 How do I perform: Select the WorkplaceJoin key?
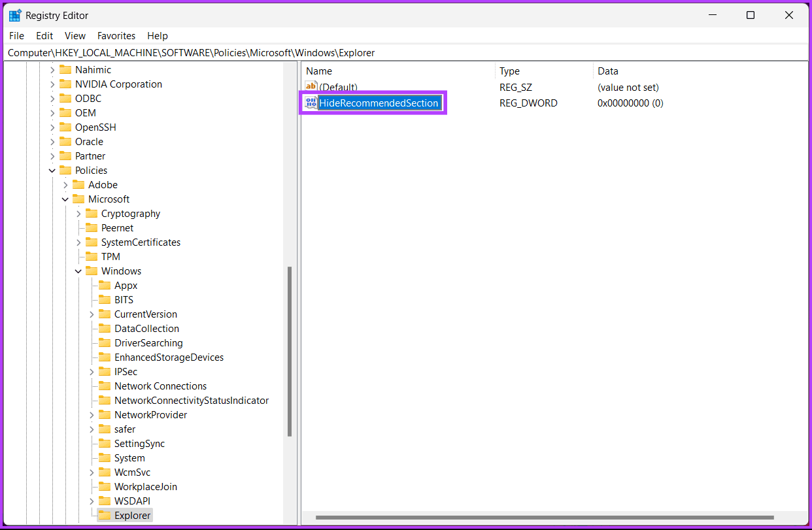pyautogui.click(x=145, y=487)
